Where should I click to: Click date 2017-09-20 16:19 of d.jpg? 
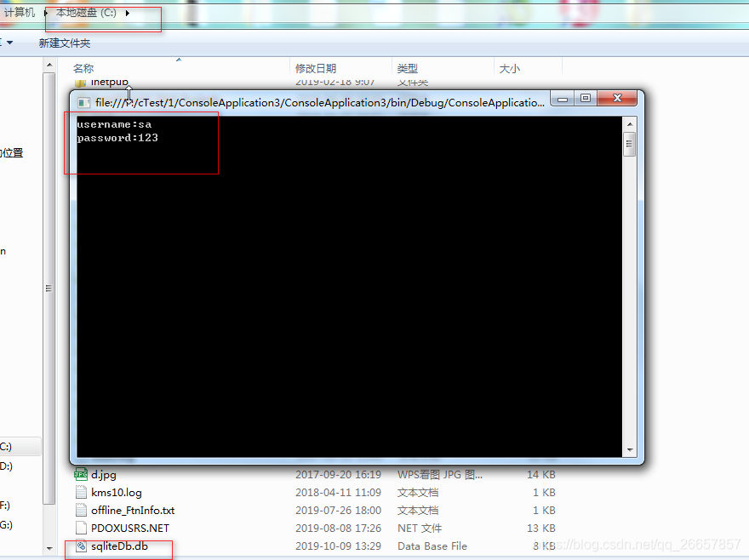point(338,475)
